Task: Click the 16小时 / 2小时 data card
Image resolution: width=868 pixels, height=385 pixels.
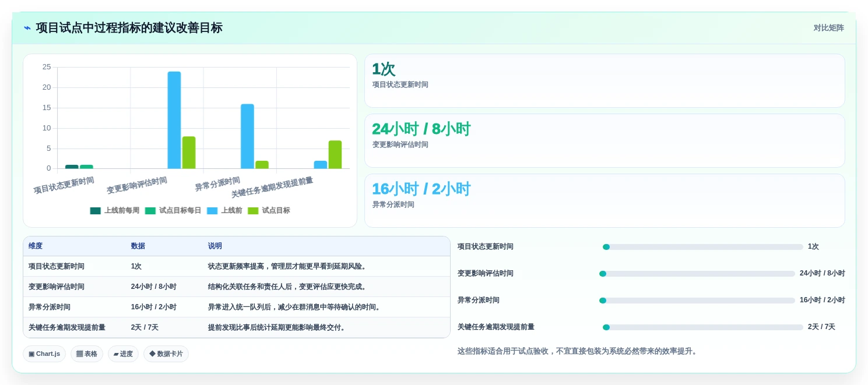Action: (x=605, y=201)
